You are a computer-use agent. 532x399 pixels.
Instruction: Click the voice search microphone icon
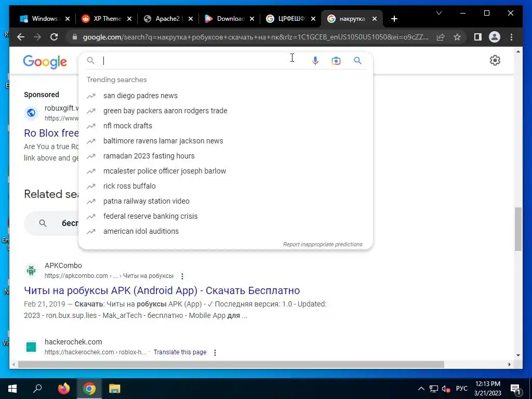pyautogui.click(x=315, y=61)
